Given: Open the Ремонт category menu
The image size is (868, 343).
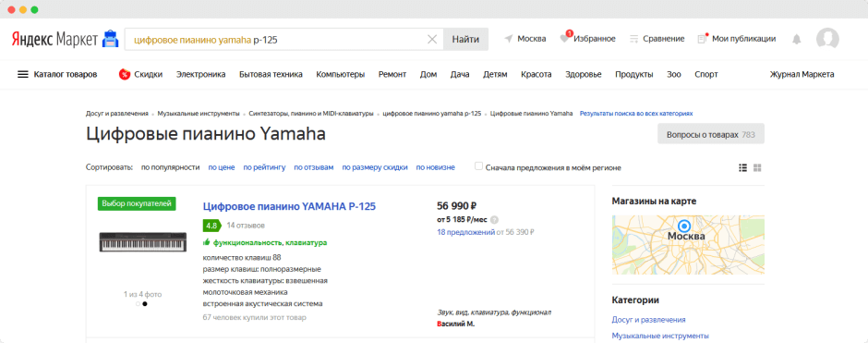Looking at the screenshot, I should point(392,74).
